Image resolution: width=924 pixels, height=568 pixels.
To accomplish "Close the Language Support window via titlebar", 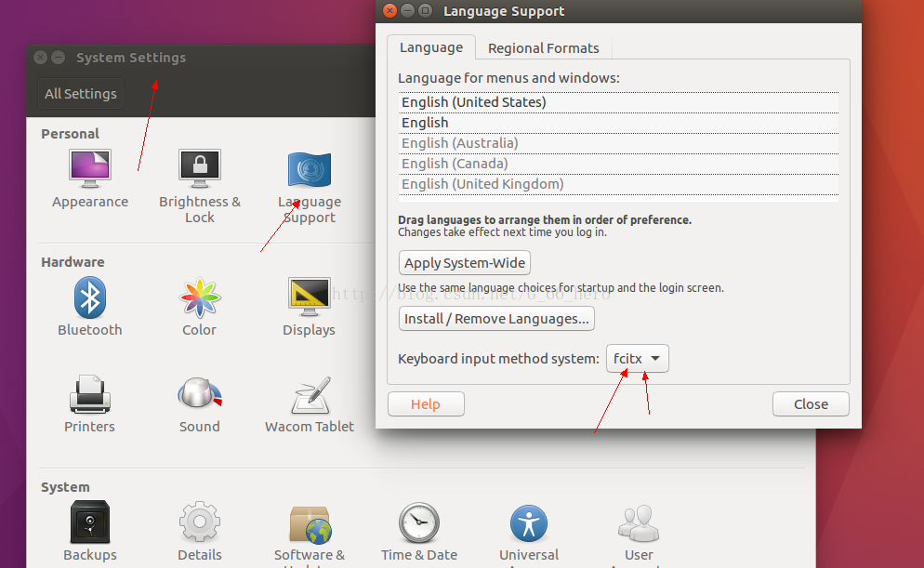I will pos(389,10).
